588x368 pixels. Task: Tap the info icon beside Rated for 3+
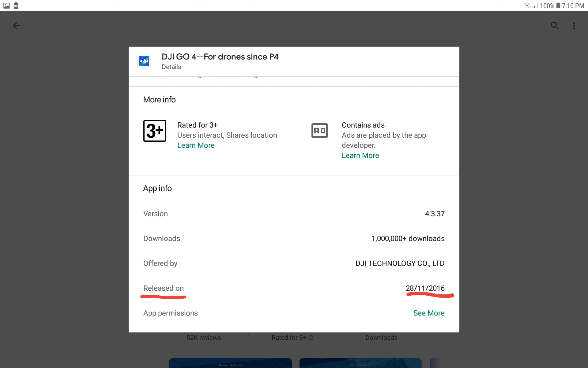click(x=311, y=338)
